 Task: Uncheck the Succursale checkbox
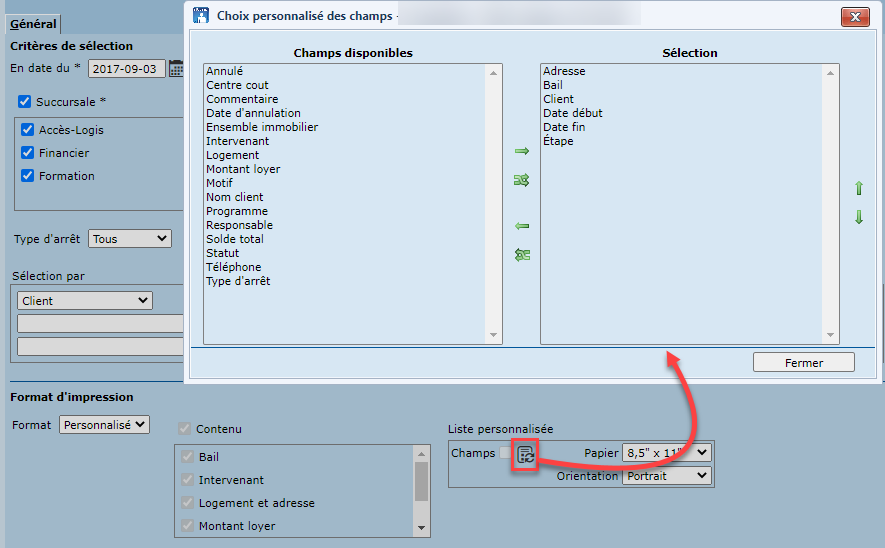click(24, 102)
